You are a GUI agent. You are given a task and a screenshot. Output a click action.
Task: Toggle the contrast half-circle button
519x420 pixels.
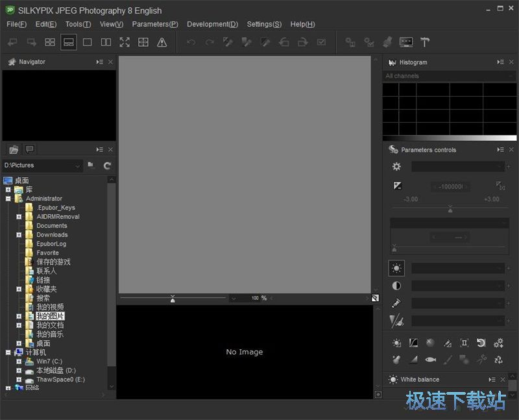396,286
